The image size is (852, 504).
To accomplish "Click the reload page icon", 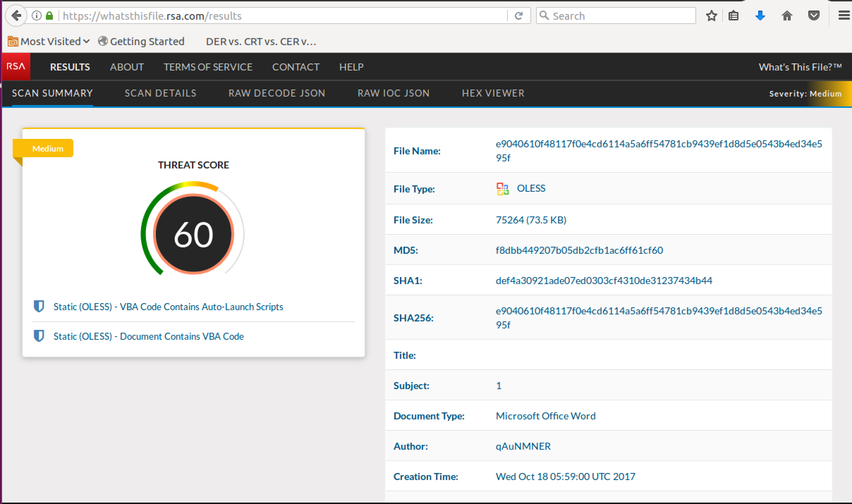I will 518,16.
